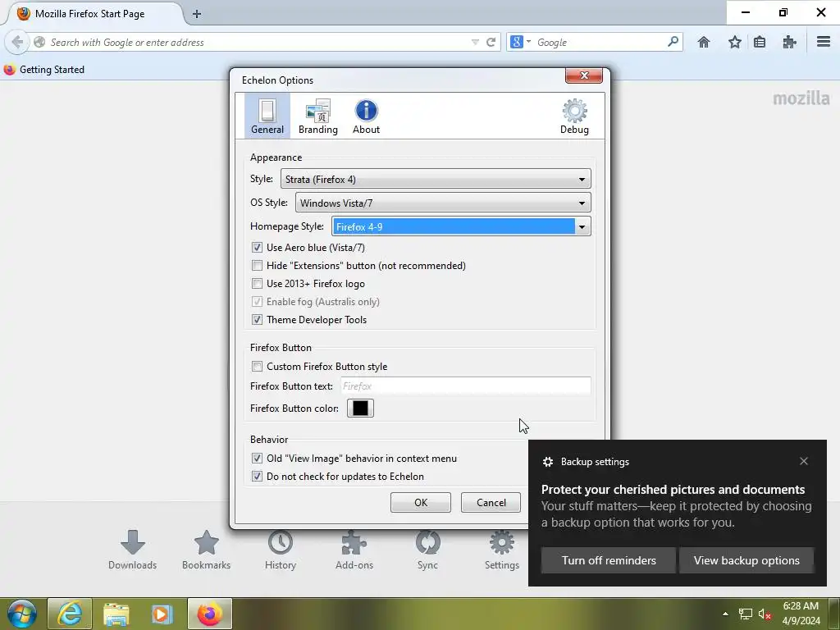
Task: Click the reload page icon
Action: click(x=491, y=43)
